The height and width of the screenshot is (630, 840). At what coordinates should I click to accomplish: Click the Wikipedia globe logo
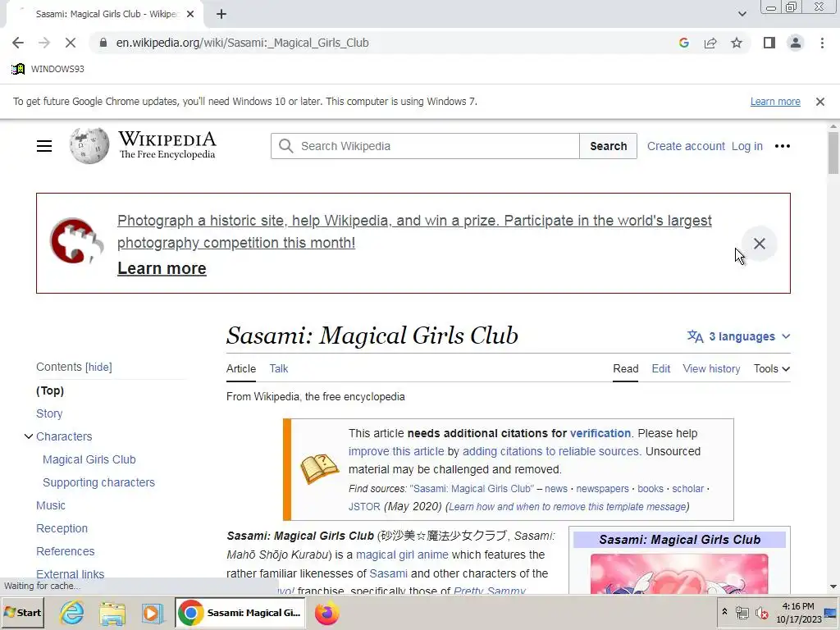pyautogui.click(x=89, y=146)
